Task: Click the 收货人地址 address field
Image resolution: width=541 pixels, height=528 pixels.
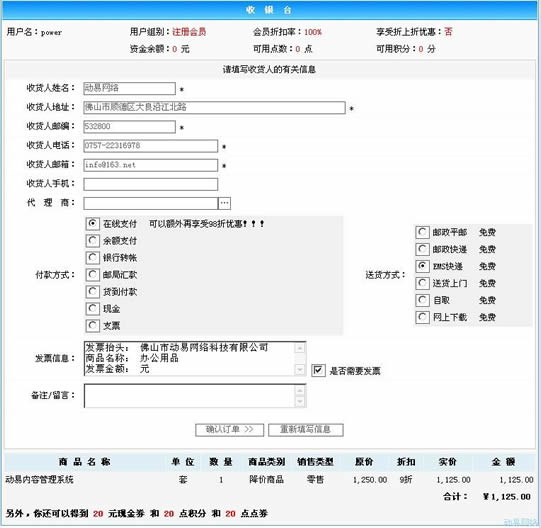Action: coord(214,107)
